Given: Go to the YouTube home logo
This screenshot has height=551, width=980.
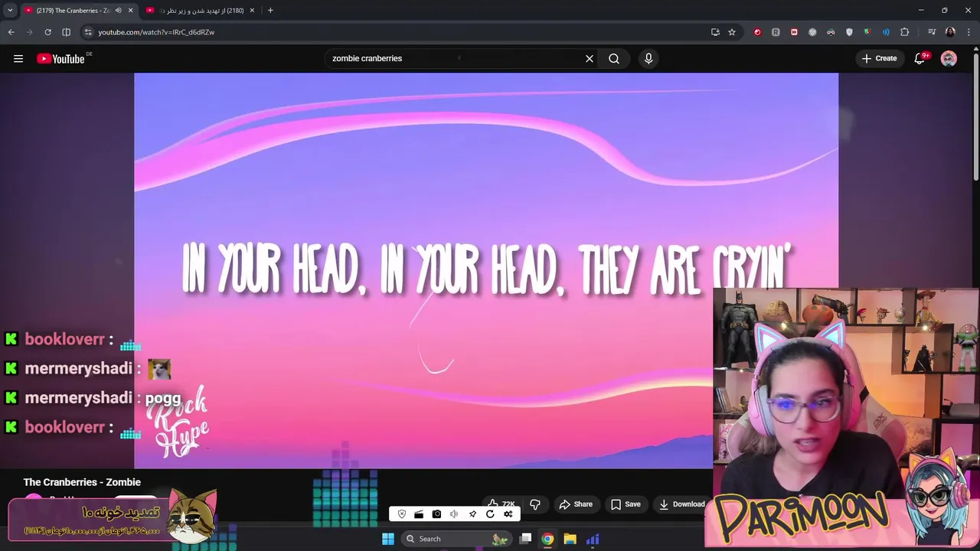Looking at the screenshot, I should 61,58.
